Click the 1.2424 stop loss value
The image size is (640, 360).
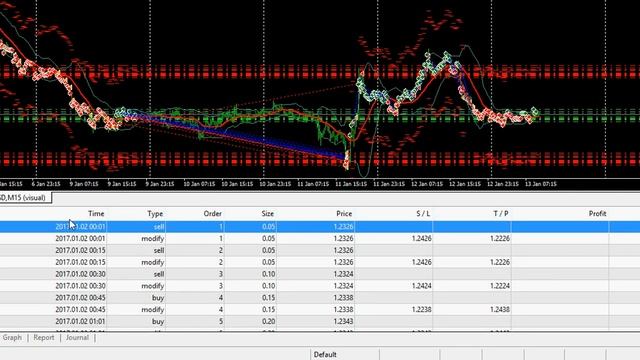pos(422,286)
